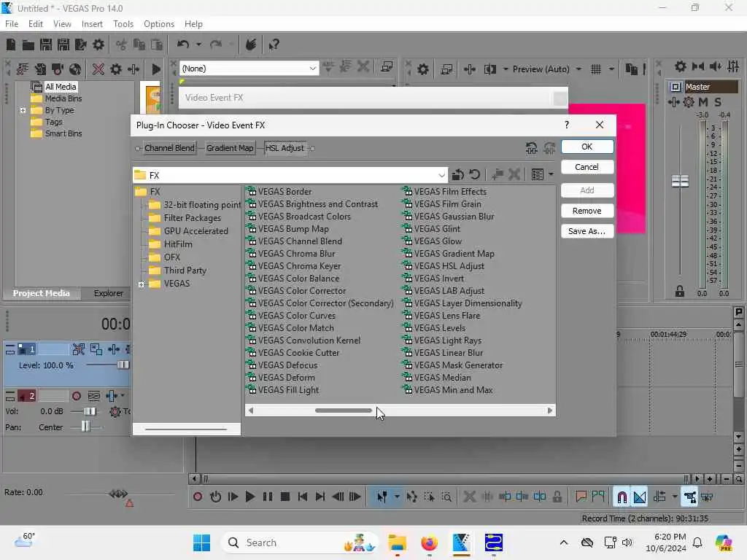Select VEGAS Gaussian Blur plug-in

(454, 216)
